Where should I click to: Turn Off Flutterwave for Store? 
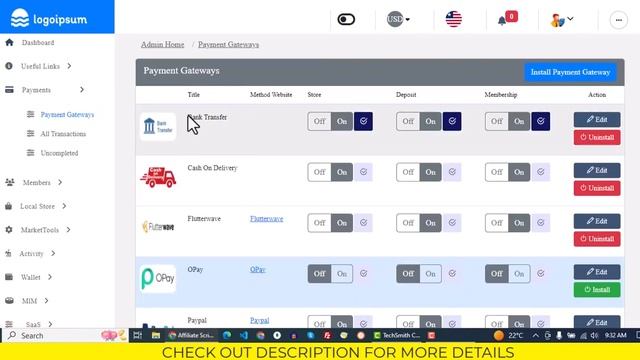[x=319, y=223]
